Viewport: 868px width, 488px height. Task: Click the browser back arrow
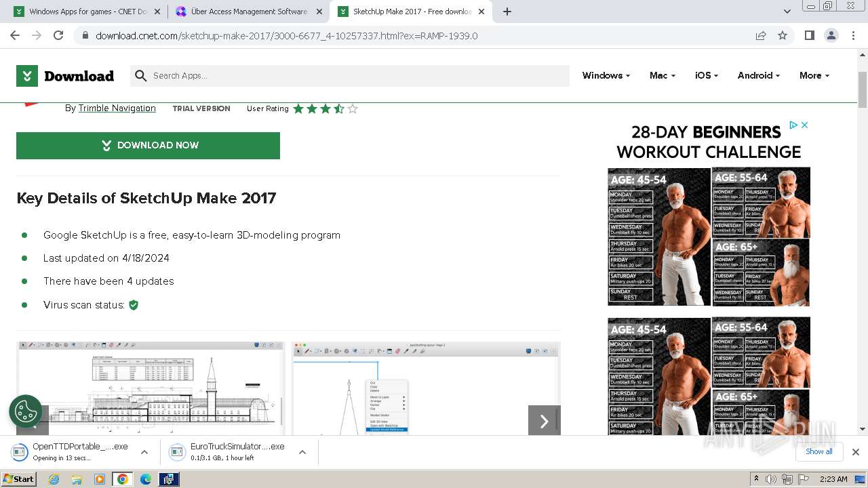[15, 35]
